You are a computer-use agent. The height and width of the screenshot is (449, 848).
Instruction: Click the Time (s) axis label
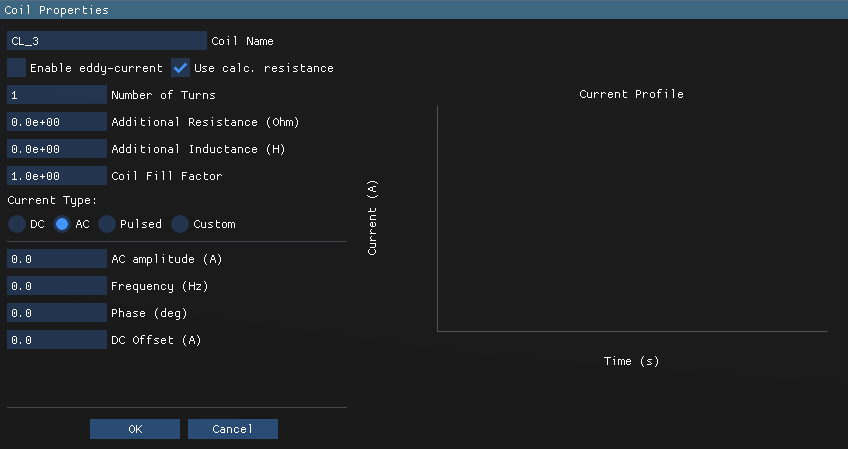[631, 361]
